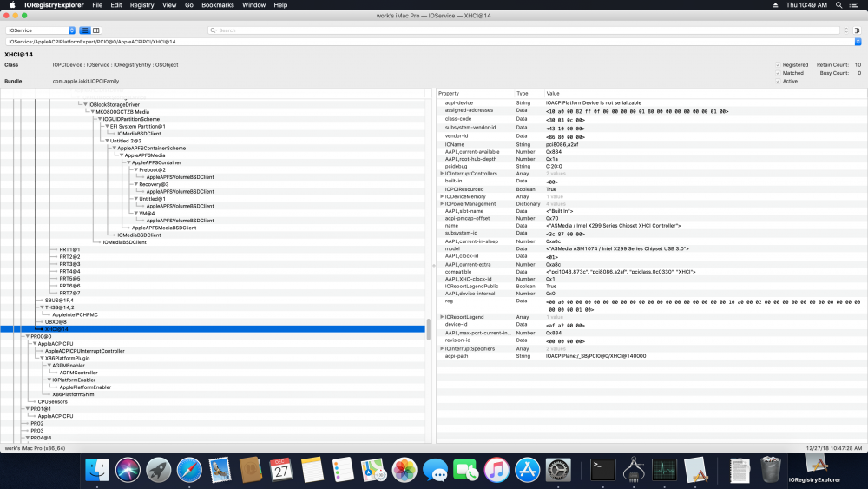Open Maps in the dock
Screen dimensions: 868x489
tap(373, 471)
